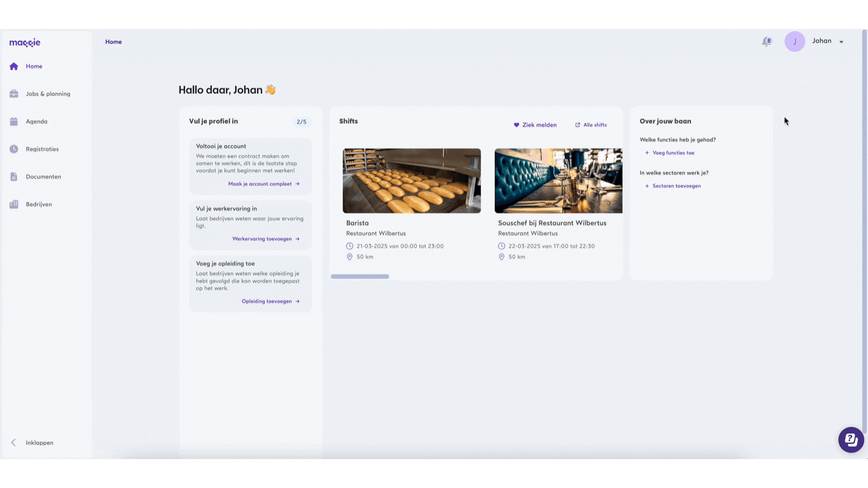Image resolution: width=868 pixels, height=488 pixels.
Task: Select the Home breadcrumb tab
Action: pyautogui.click(x=113, y=42)
